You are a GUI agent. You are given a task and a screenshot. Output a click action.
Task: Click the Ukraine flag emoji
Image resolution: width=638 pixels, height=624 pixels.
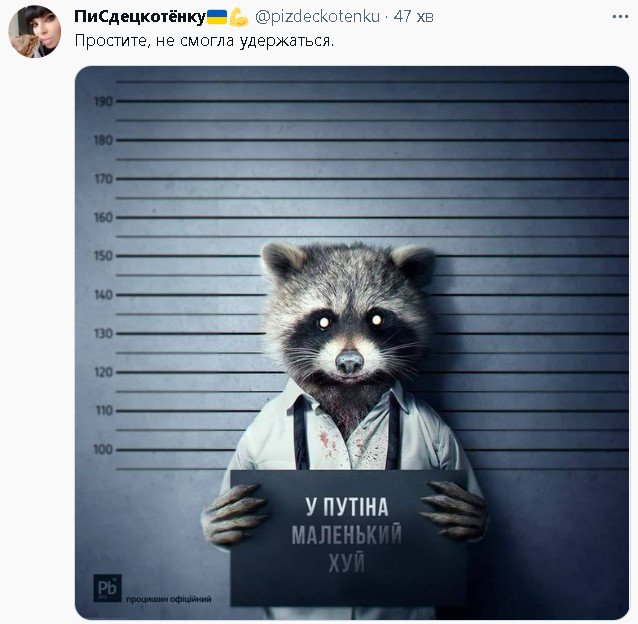217,17
